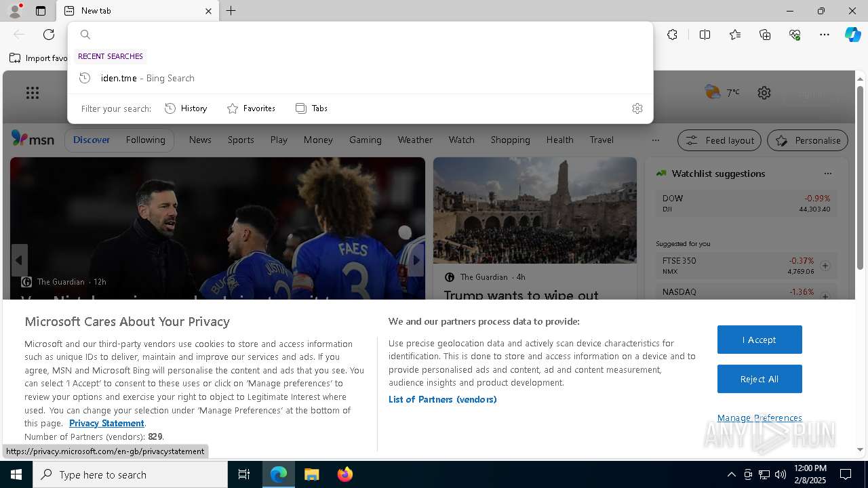The width and height of the screenshot is (868, 488).
Task: Open Task View on taskbar
Action: [x=244, y=474]
